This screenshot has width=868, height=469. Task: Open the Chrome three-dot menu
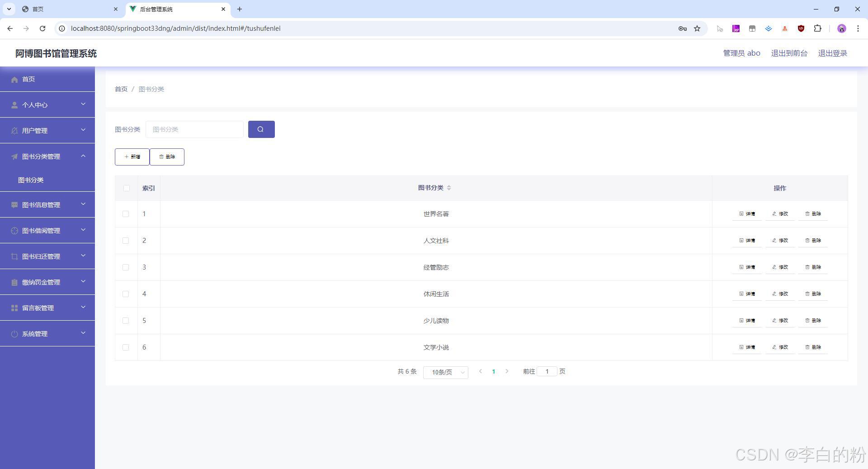click(858, 28)
